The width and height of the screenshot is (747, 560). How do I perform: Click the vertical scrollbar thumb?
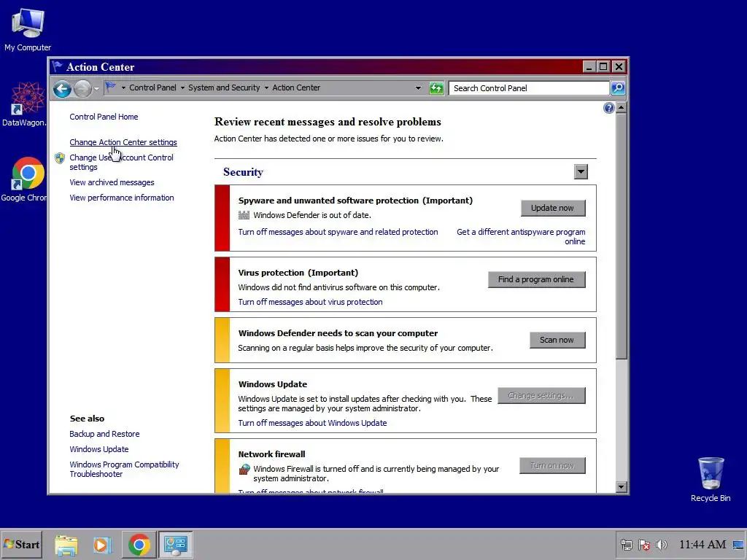point(621,236)
